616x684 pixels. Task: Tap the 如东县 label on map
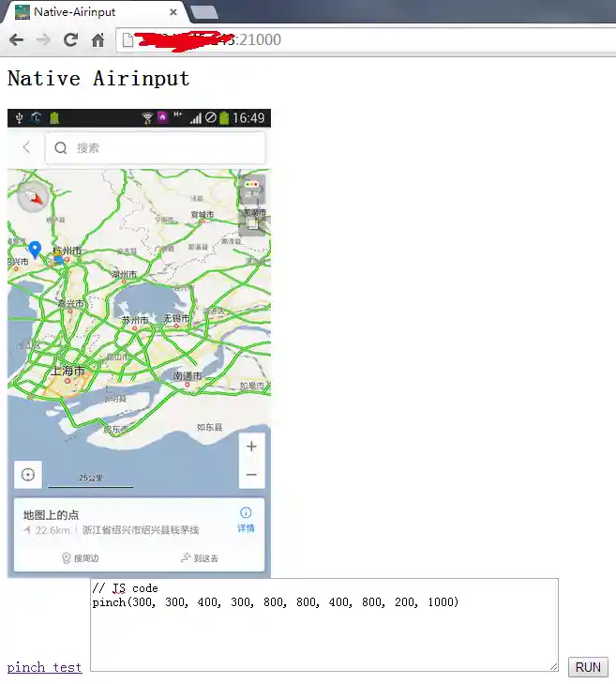tap(210, 427)
